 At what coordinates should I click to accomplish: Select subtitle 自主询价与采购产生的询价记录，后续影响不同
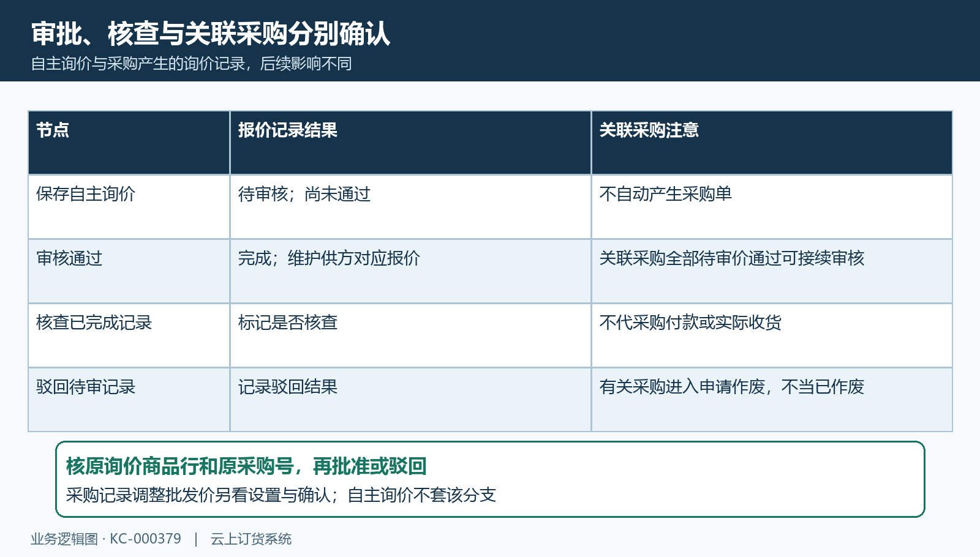click(191, 64)
